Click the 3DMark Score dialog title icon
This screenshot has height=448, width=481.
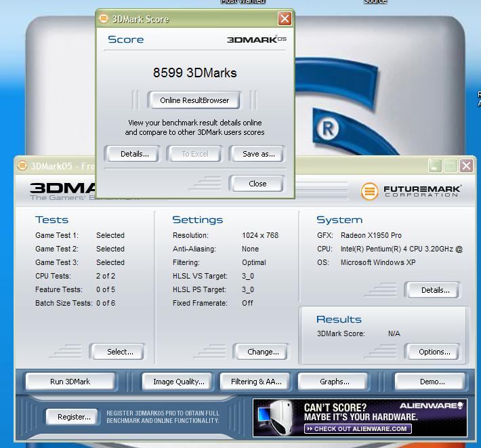click(104, 18)
